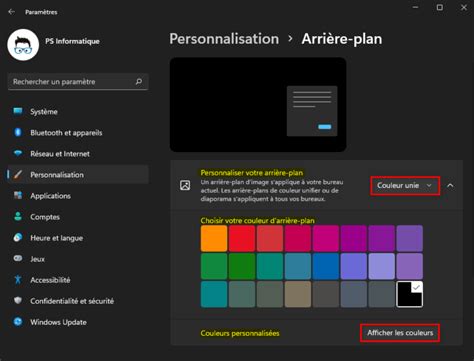Open the Couleur unie background dropdown

[405, 186]
